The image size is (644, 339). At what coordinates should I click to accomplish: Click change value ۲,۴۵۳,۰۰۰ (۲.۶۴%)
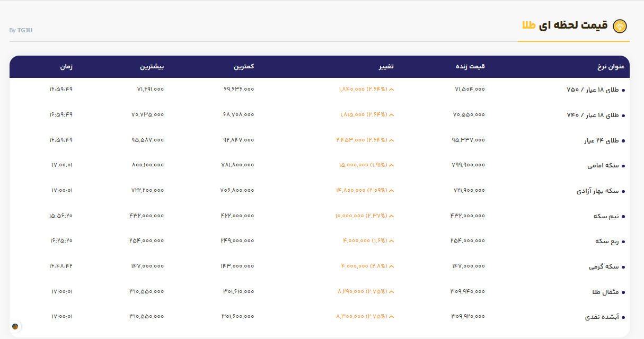point(361,140)
